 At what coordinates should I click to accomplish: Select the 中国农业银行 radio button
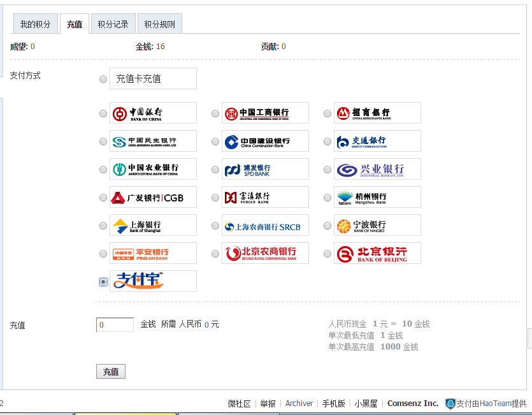pos(103,170)
